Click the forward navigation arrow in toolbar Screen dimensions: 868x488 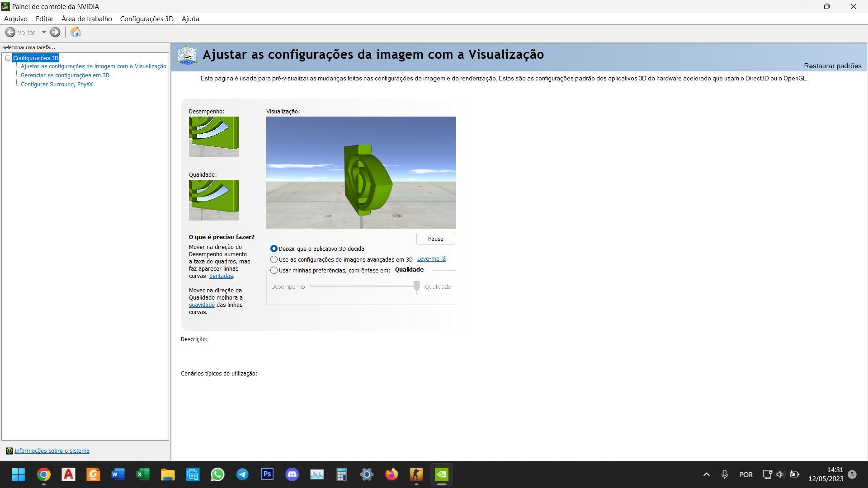pos(55,32)
